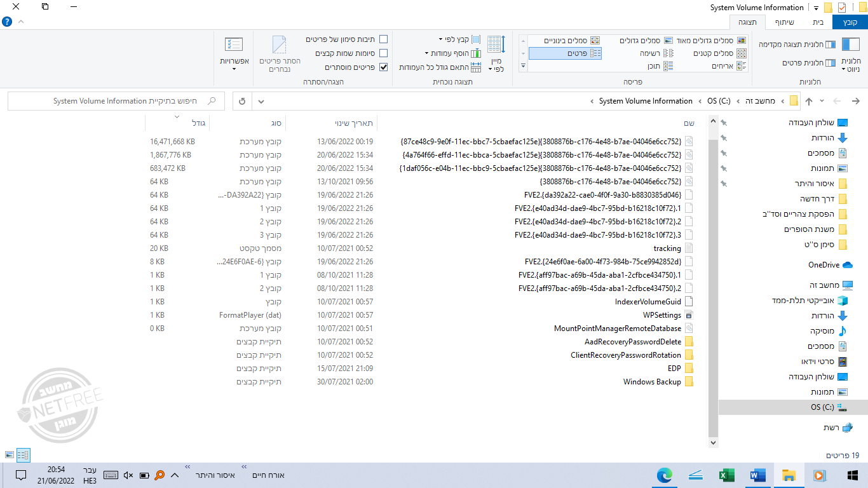Open the Windows Backup folder

pyautogui.click(x=652, y=382)
